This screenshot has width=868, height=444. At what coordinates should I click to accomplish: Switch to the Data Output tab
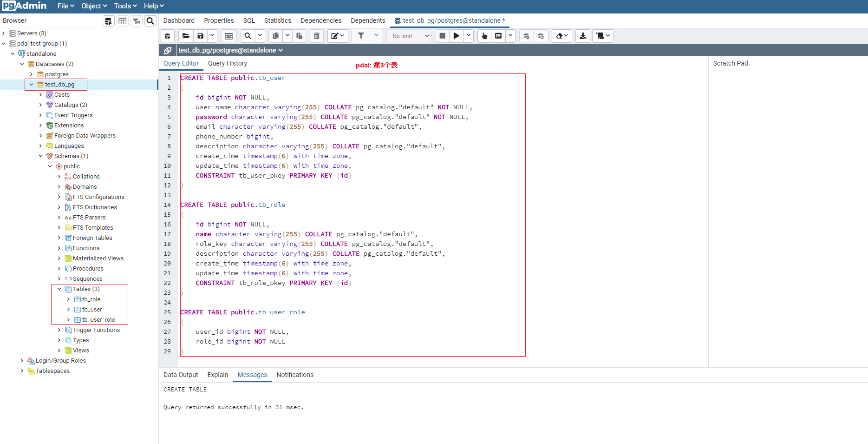[181, 375]
